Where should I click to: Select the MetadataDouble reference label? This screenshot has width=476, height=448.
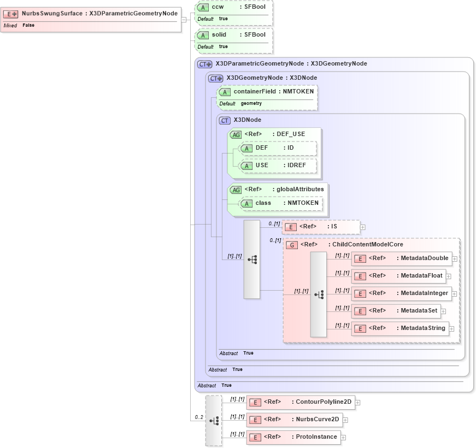pos(409,258)
